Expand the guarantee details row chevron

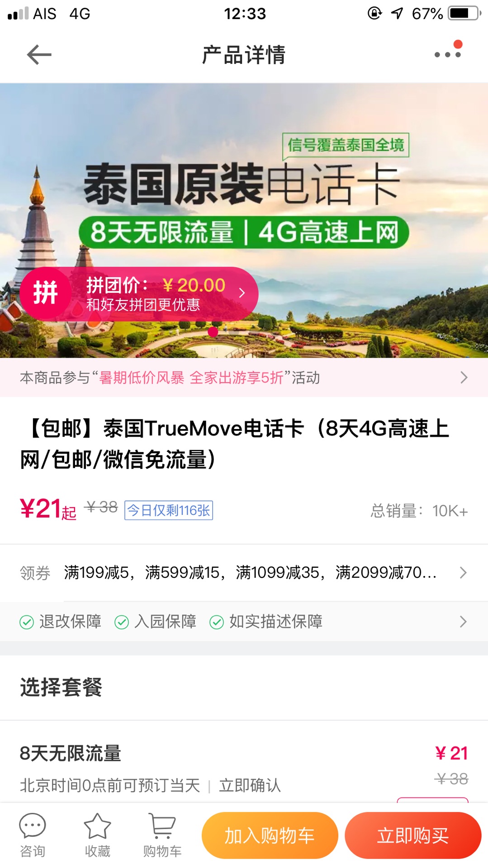tap(463, 622)
